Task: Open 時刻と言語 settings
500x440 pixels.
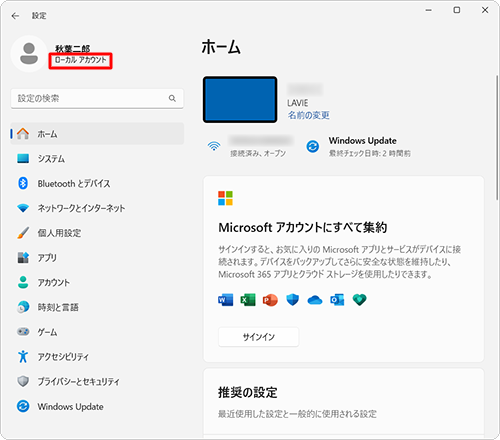Action: click(x=97, y=307)
